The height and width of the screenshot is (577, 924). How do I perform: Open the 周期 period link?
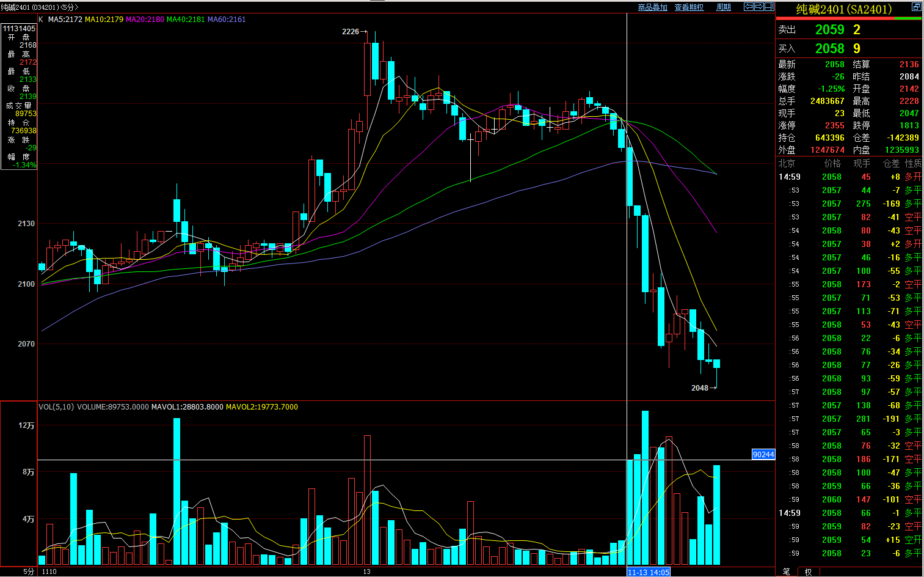724,7
